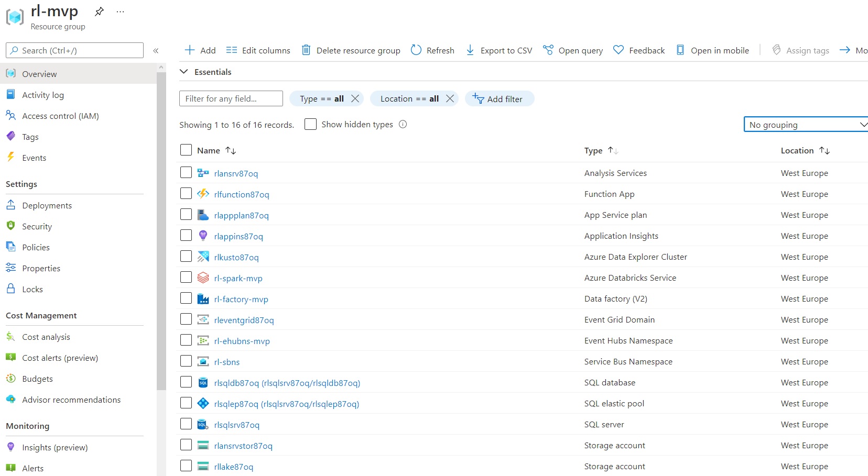Click the Application Insights icon for rlappins87oq
The image size is (868, 476).
(x=203, y=236)
